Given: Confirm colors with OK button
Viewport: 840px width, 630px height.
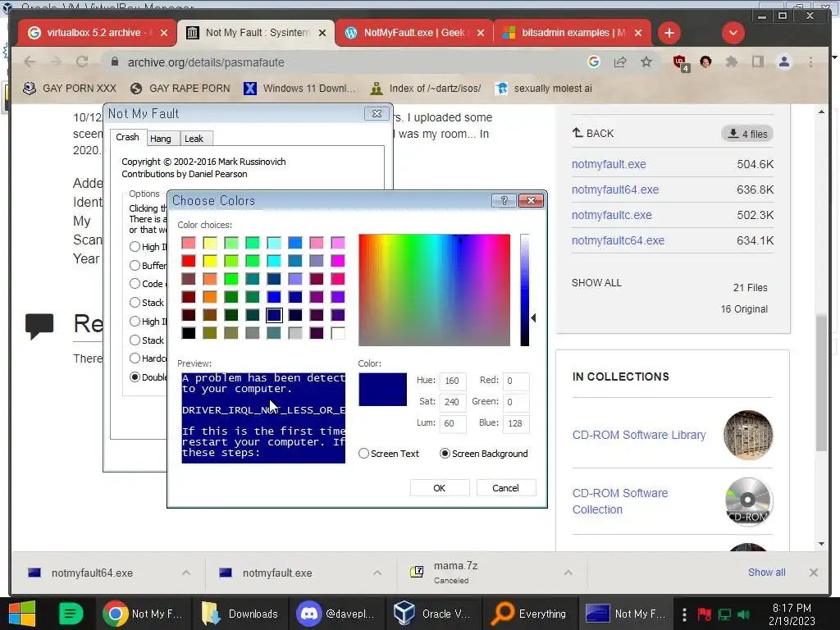Looking at the screenshot, I should pyautogui.click(x=440, y=488).
